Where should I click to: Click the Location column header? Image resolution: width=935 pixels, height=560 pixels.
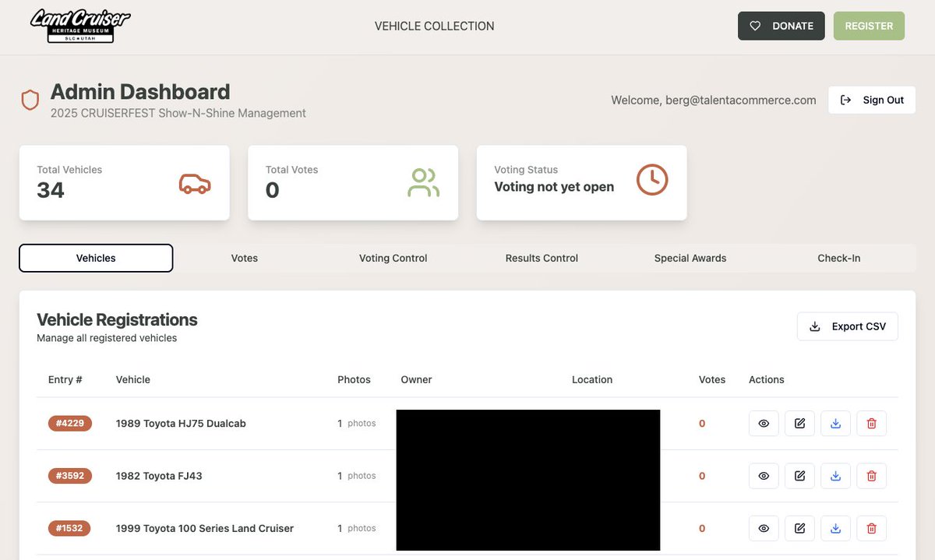coord(592,379)
